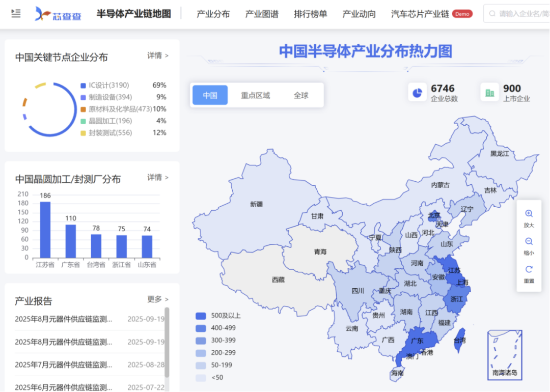Select 青海 on the map
550x392 pixels.
[x=320, y=252]
